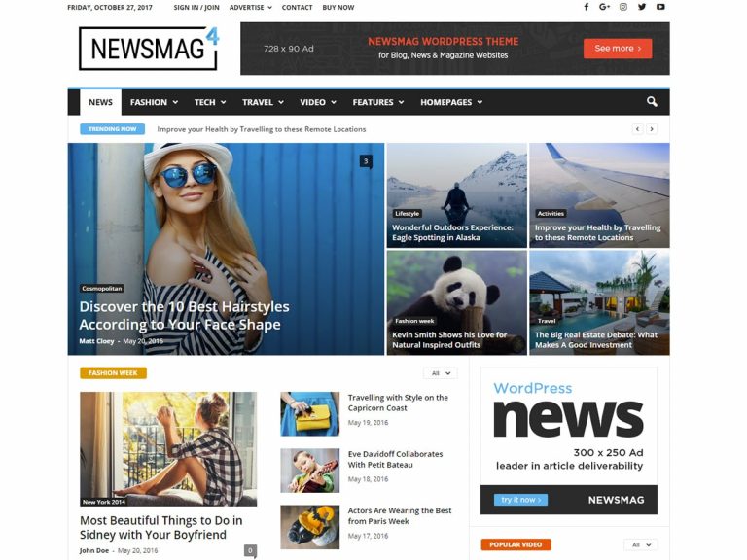Screen dimensions: 747x560
Task: Click the Activities category tag
Action: pyautogui.click(x=551, y=213)
